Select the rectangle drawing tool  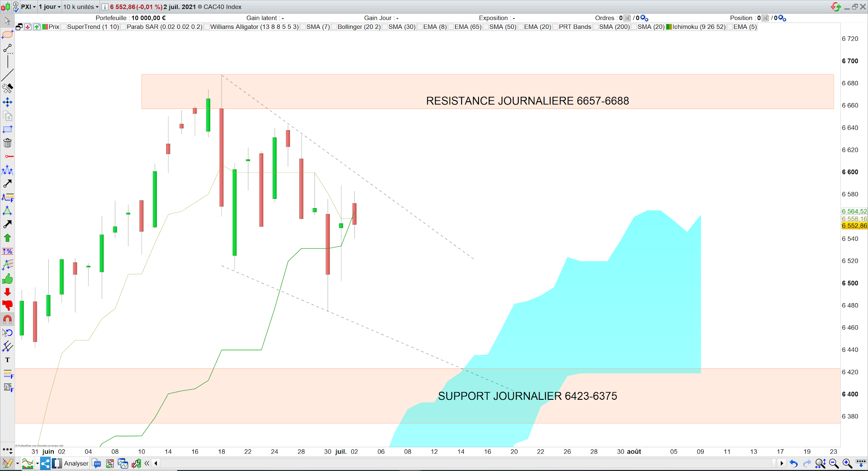[7, 129]
